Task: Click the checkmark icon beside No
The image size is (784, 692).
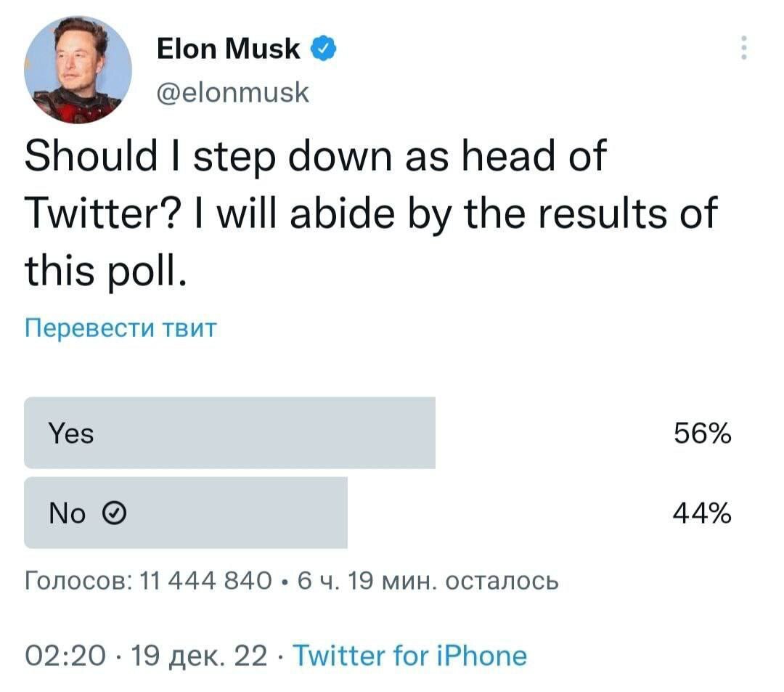Action: (x=114, y=513)
